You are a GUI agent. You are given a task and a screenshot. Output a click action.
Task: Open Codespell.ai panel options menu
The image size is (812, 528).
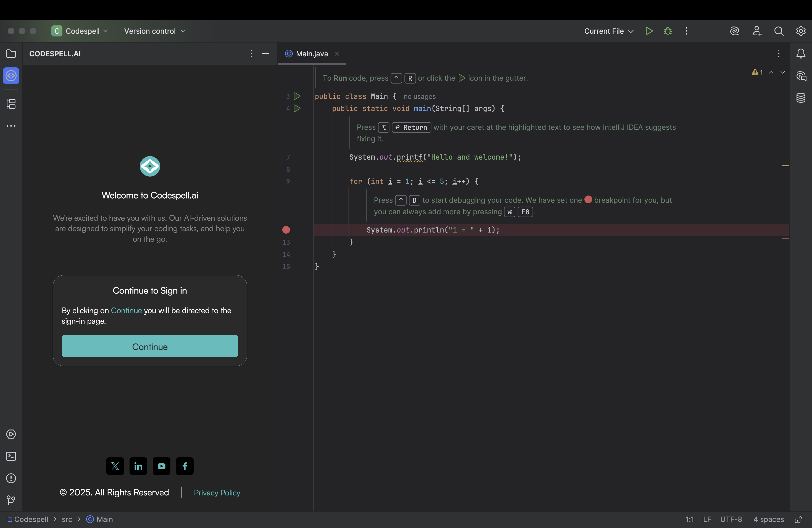tap(251, 54)
